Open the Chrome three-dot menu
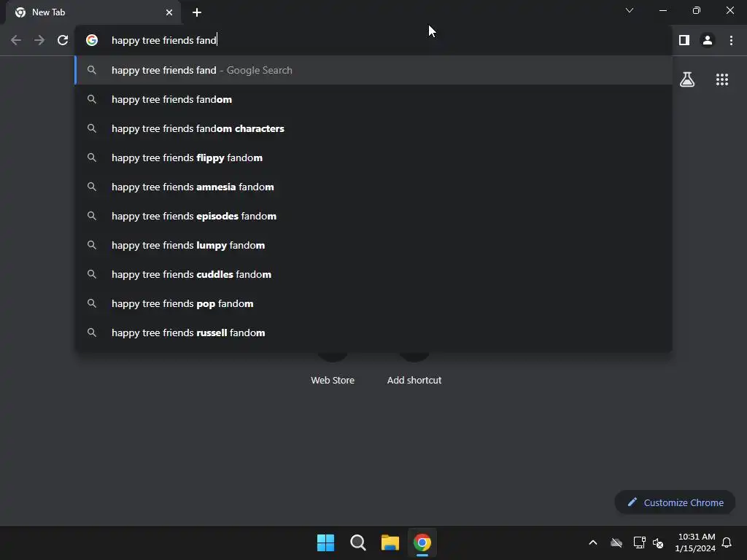Viewport: 747px width, 560px height. pyautogui.click(x=731, y=40)
